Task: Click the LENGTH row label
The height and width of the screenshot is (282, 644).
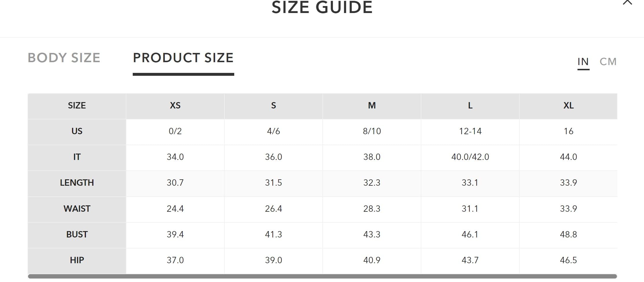Action: pyautogui.click(x=77, y=183)
